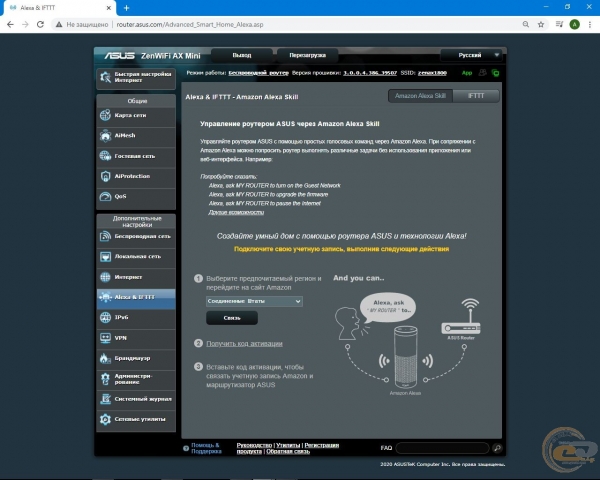Open Quick Internet Setup icon
The image size is (600, 480).
pos(105,78)
